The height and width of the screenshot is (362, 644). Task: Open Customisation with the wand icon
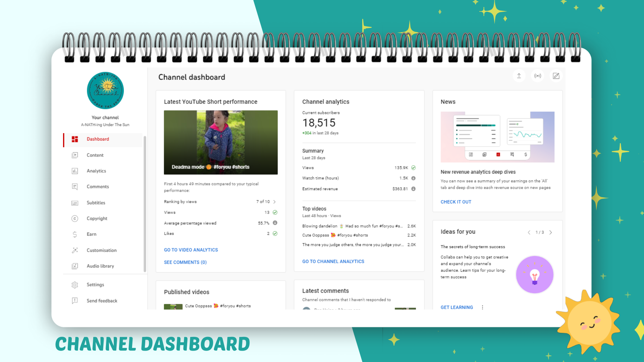tap(75, 250)
